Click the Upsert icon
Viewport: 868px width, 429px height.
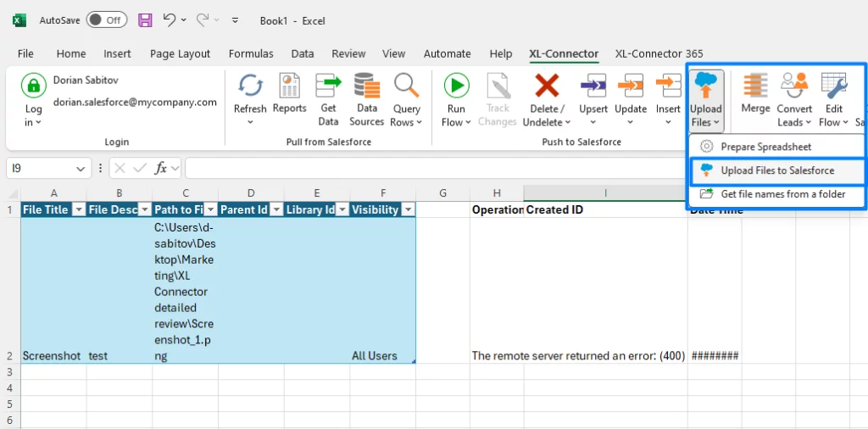click(593, 86)
